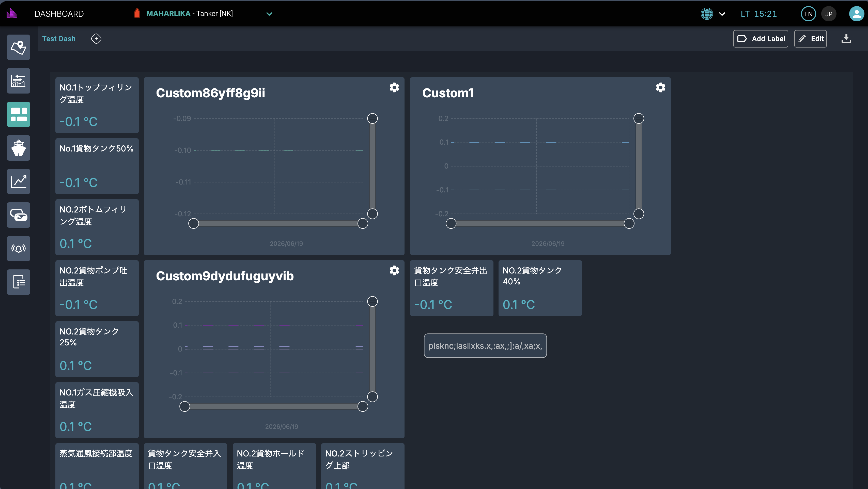The image size is (868, 489).
Task: Click the Add Label button
Action: pos(761,39)
